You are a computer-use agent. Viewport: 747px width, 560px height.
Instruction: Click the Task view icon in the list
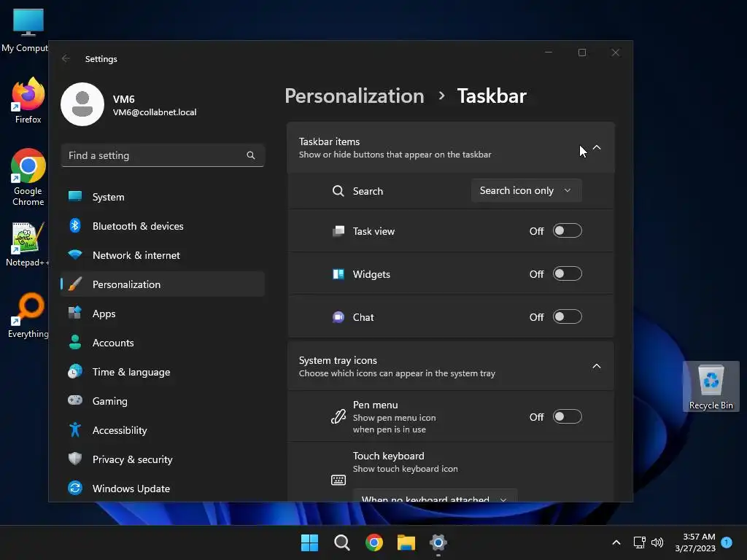point(338,231)
